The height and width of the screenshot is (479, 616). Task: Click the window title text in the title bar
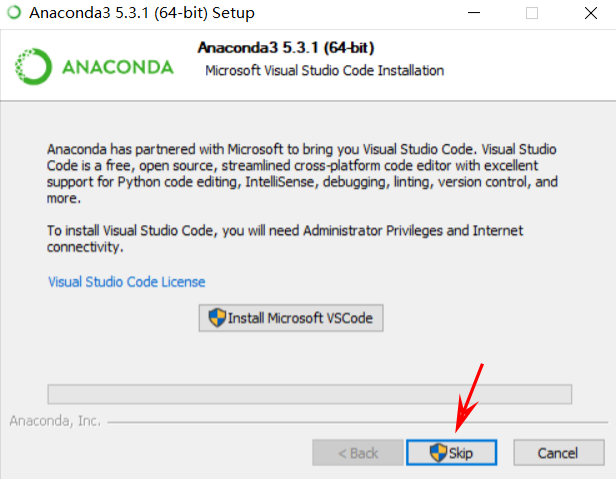[x=142, y=13]
